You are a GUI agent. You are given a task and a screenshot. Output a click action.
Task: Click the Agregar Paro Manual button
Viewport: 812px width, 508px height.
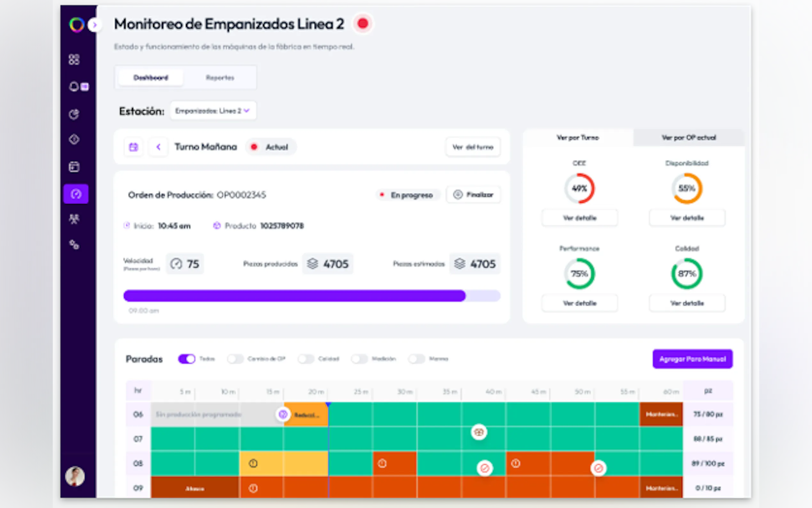point(692,359)
